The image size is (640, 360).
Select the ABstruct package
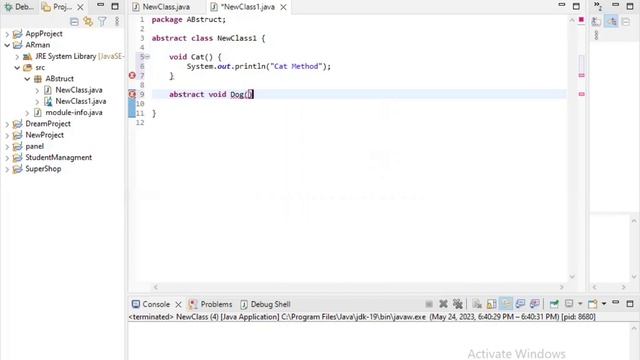pyautogui.click(x=60, y=79)
